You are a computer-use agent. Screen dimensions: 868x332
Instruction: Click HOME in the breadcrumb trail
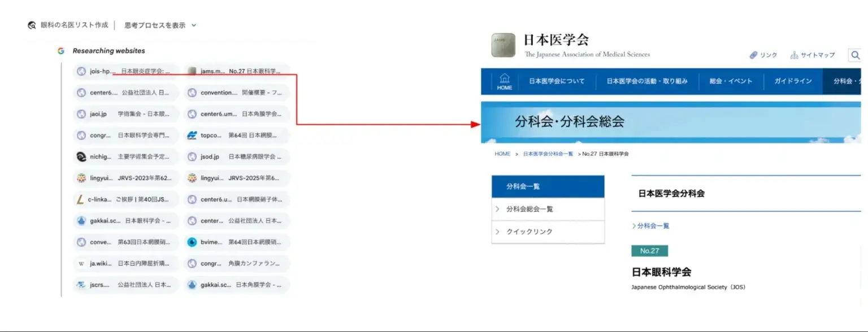tap(502, 153)
